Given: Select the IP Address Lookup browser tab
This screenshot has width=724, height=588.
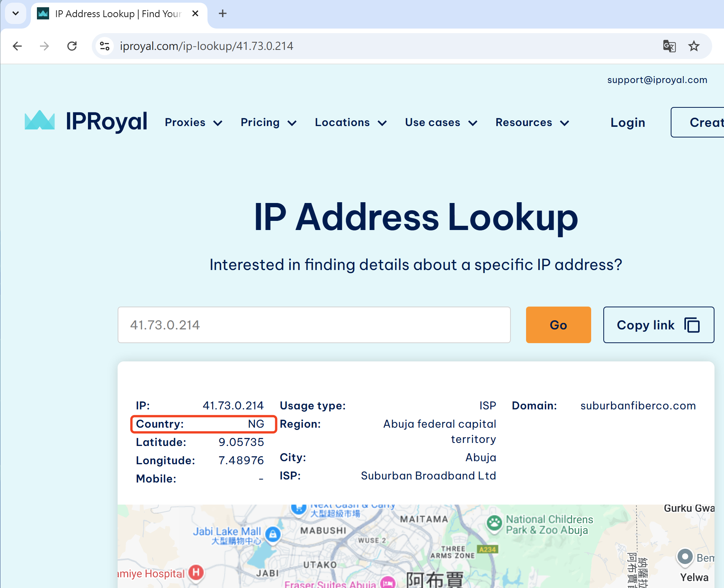Looking at the screenshot, I should point(119,14).
